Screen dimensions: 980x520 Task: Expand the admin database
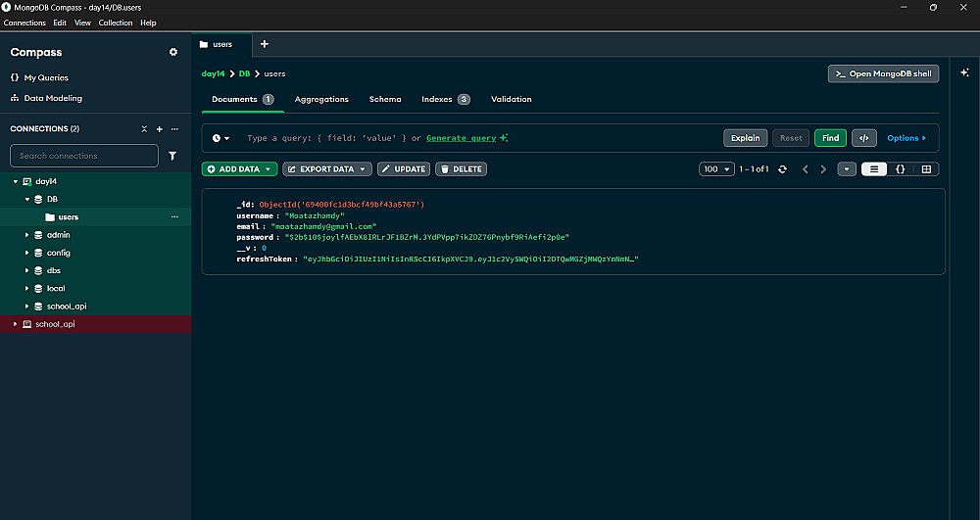(x=27, y=235)
